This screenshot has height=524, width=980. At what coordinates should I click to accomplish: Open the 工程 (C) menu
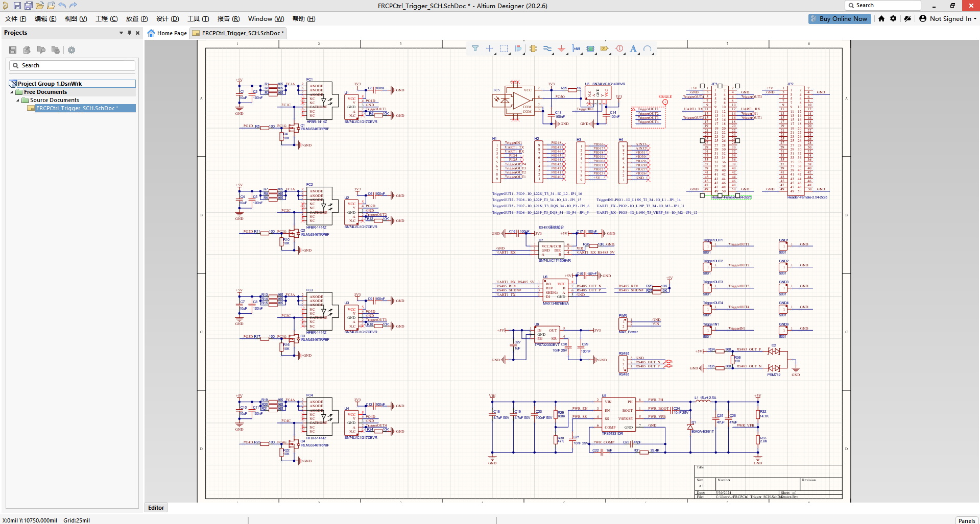pos(107,19)
